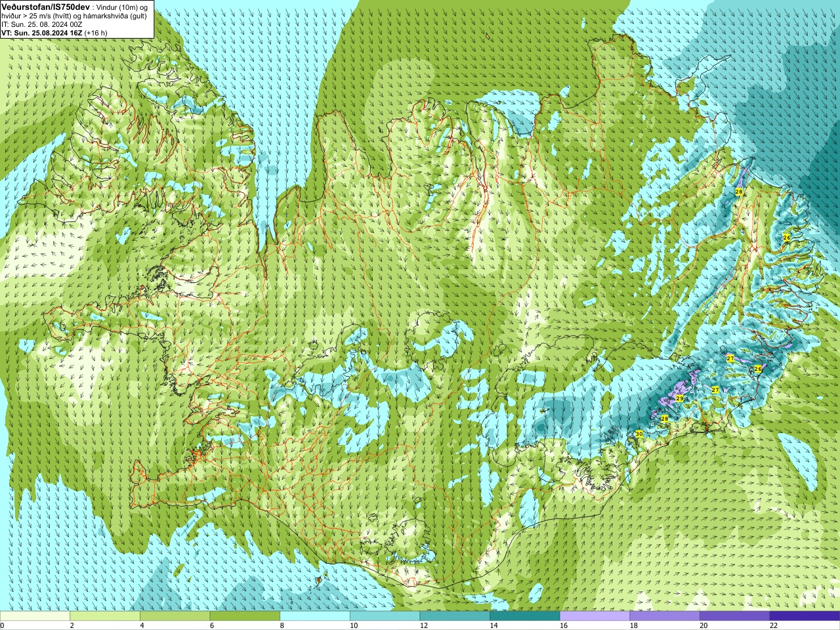The image size is (840, 630).
Task: Click the Veðurstofan/IS750dev title text
Action: click(x=45, y=7)
